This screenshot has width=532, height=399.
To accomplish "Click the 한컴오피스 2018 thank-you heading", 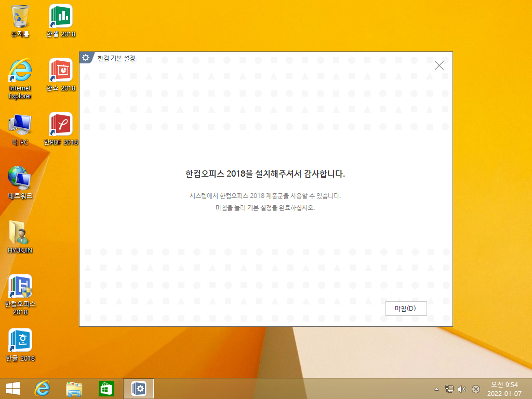I will pyautogui.click(x=265, y=174).
